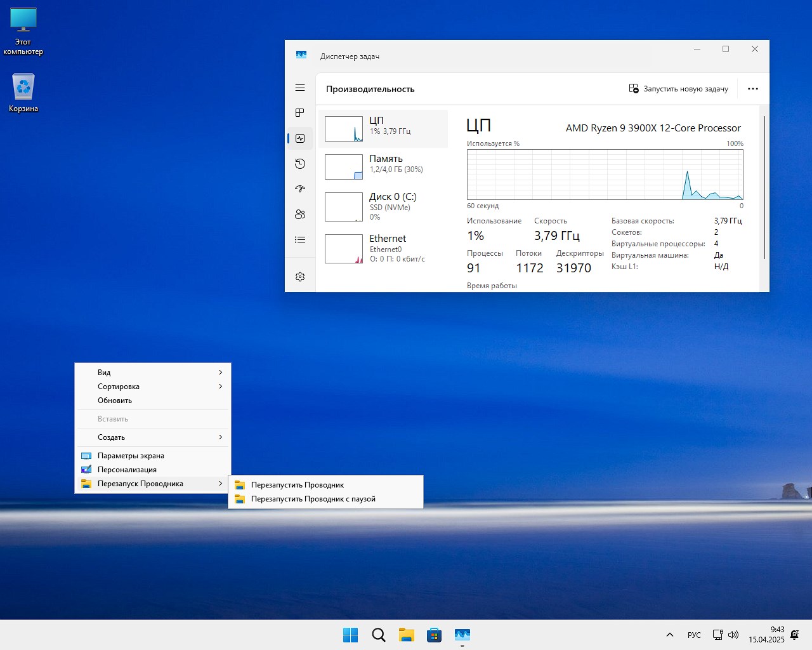812x650 pixels.
Task: Click the Task Manager performance scrollbar
Action: (764, 187)
